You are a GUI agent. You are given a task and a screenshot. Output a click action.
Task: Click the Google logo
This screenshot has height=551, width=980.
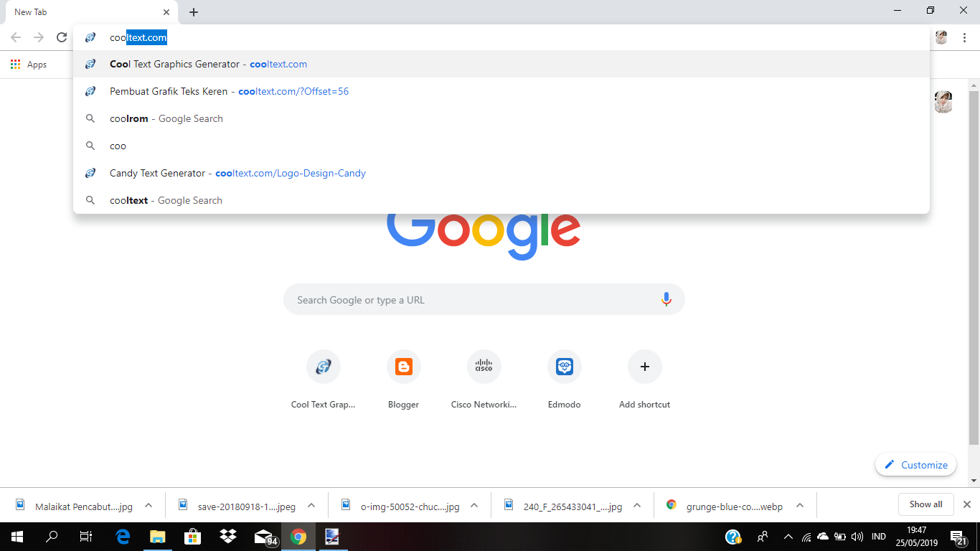pos(484,236)
